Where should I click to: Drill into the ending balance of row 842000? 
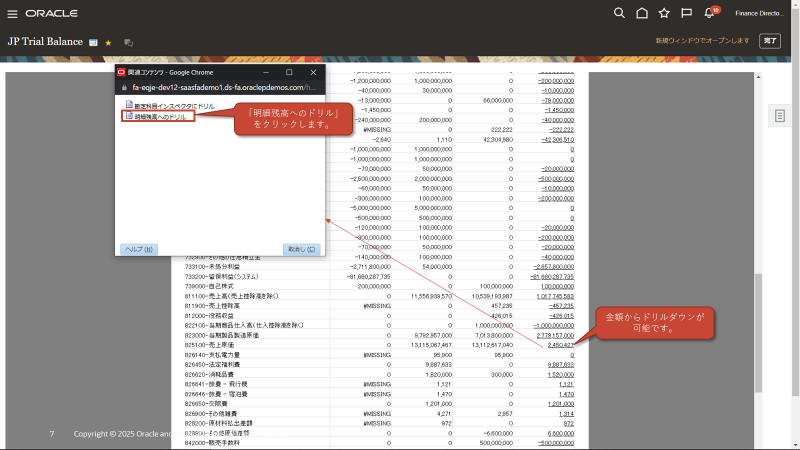coord(556,443)
